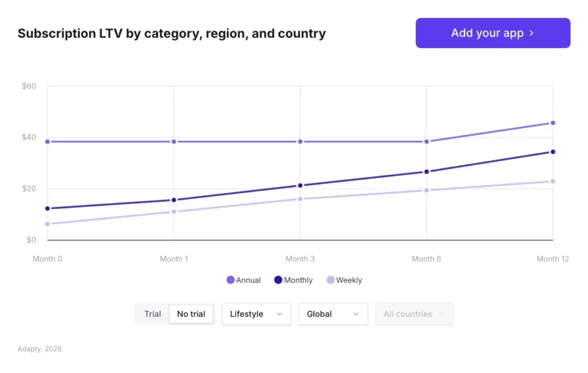The image size is (588, 373).
Task: Toggle the Monthly series in the legend
Action: click(x=293, y=280)
